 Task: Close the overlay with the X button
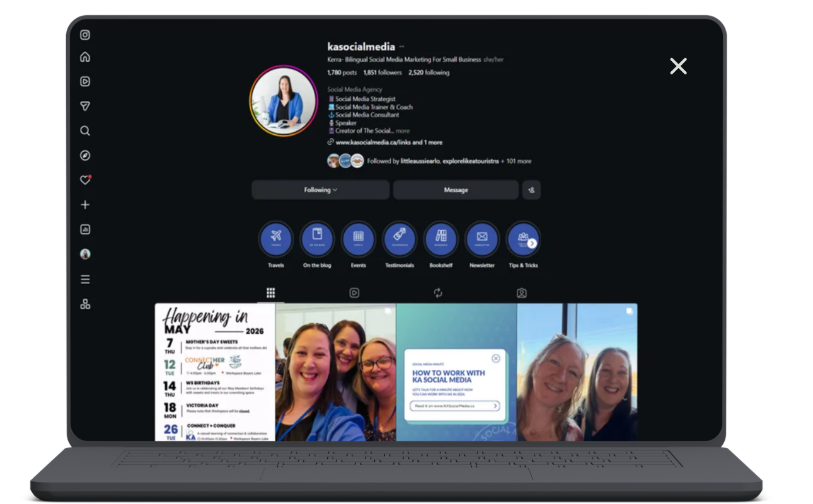(678, 66)
